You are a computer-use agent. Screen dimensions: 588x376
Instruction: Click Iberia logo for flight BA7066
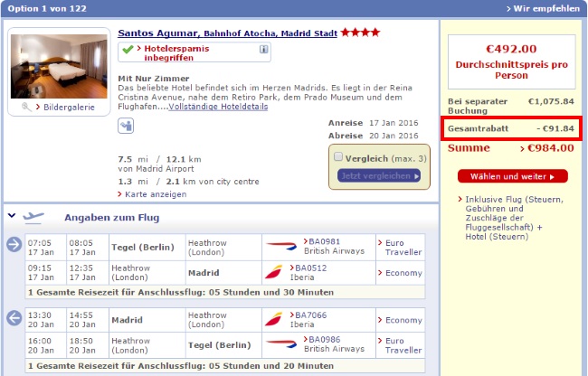coord(273,319)
